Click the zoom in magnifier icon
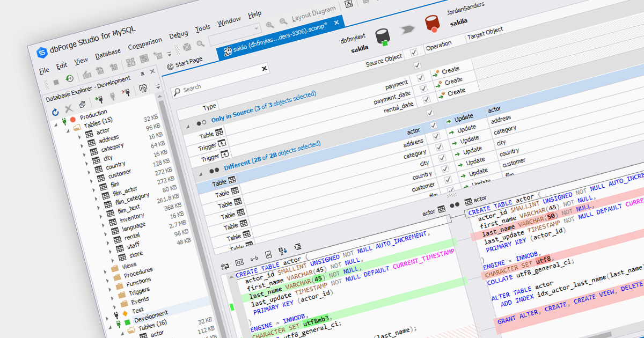The width and height of the screenshot is (644, 338). point(269,24)
